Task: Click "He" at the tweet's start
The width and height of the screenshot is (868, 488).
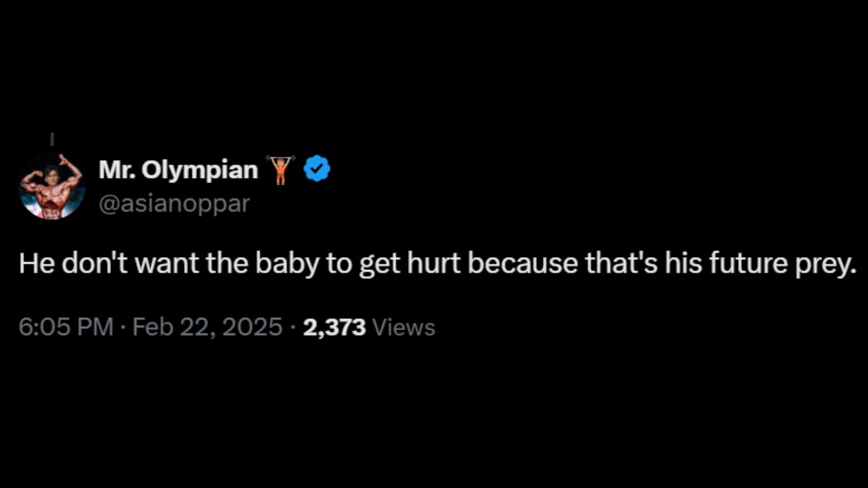Action: (37, 263)
